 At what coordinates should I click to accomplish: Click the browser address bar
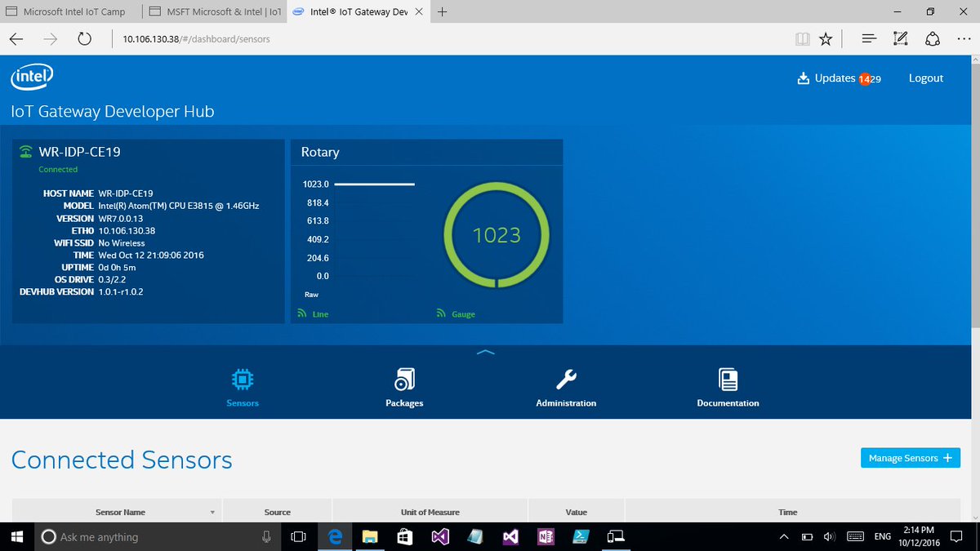click(x=449, y=38)
